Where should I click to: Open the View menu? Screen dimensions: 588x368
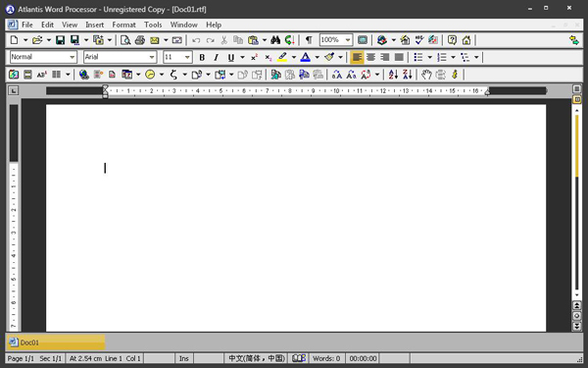tap(70, 25)
